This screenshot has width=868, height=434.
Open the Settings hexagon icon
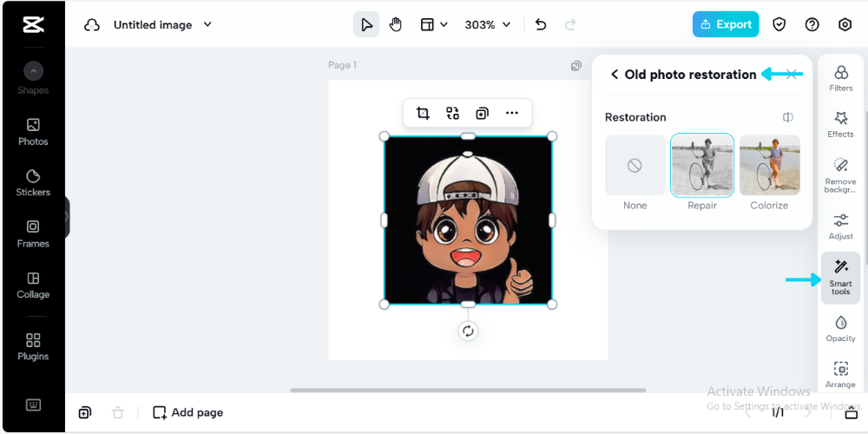[x=845, y=24]
